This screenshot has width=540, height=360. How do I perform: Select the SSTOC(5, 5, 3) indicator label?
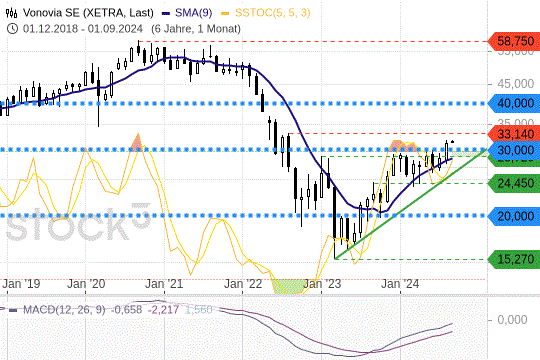pyautogui.click(x=273, y=13)
